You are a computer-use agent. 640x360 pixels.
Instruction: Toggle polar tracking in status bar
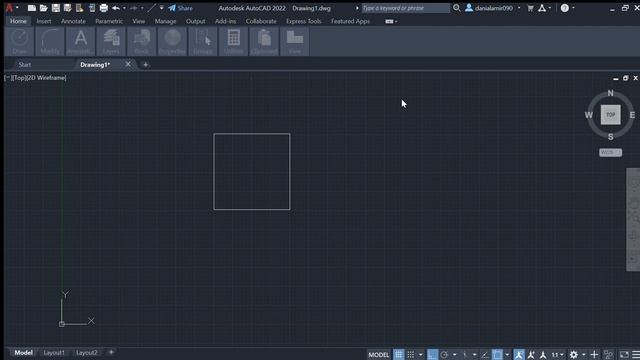click(x=444, y=355)
